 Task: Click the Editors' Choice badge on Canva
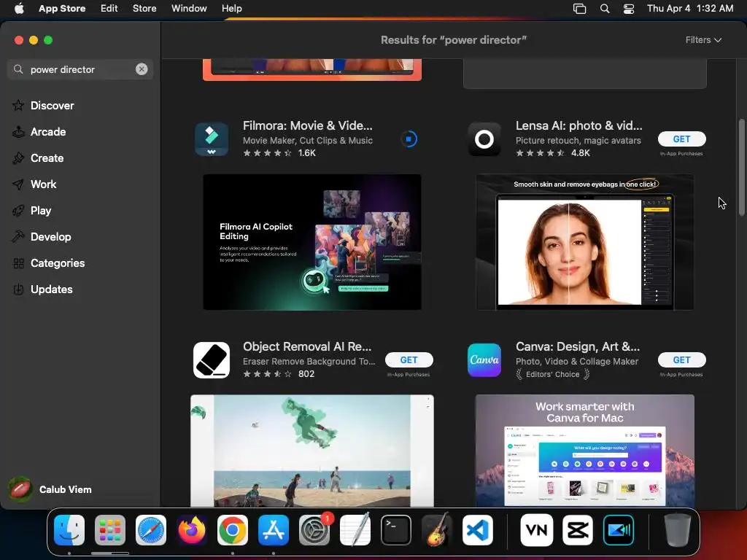click(x=553, y=374)
